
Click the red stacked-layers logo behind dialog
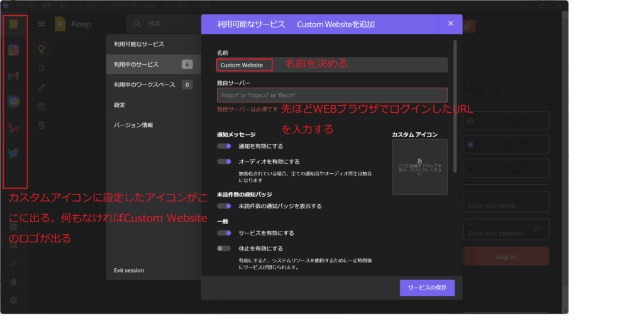469,26
